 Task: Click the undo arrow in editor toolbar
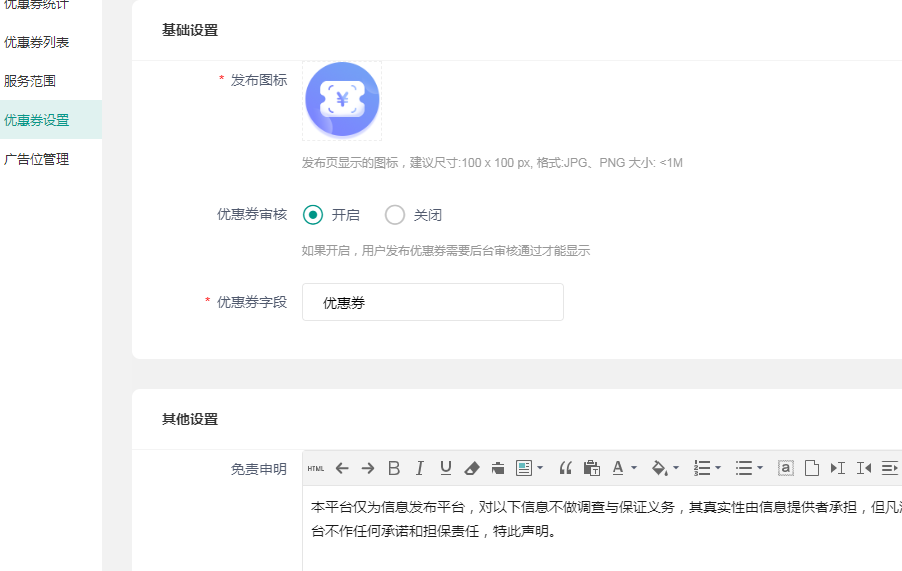click(x=342, y=468)
